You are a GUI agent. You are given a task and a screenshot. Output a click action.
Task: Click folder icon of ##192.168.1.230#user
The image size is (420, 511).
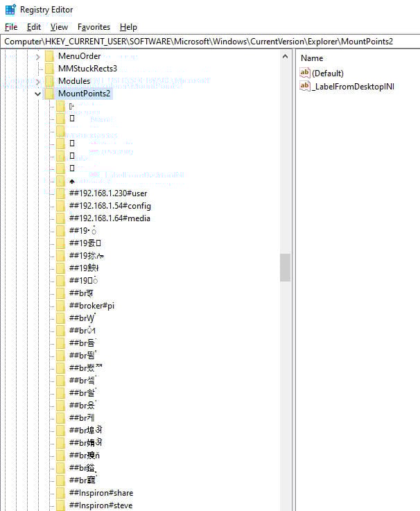click(60, 193)
